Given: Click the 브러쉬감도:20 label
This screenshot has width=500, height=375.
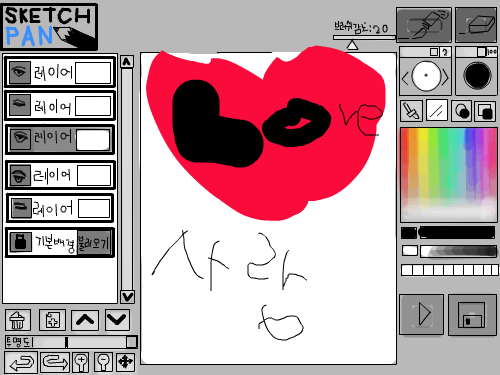Looking at the screenshot, I should tap(361, 28).
